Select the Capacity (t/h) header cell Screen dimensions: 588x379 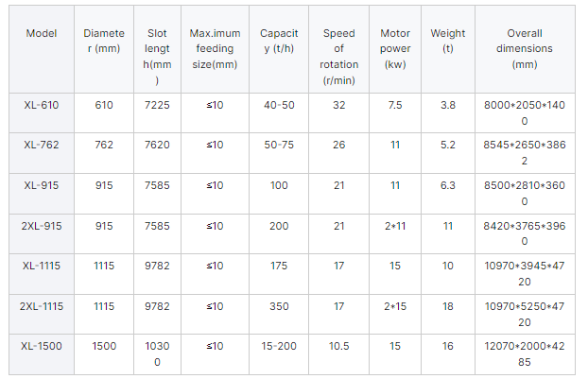pos(279,41)
